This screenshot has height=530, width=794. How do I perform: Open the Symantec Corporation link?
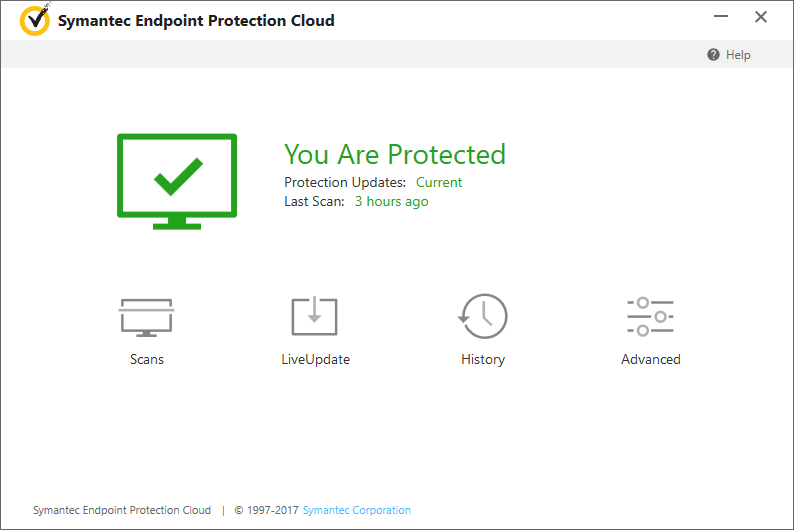[356, 510]
